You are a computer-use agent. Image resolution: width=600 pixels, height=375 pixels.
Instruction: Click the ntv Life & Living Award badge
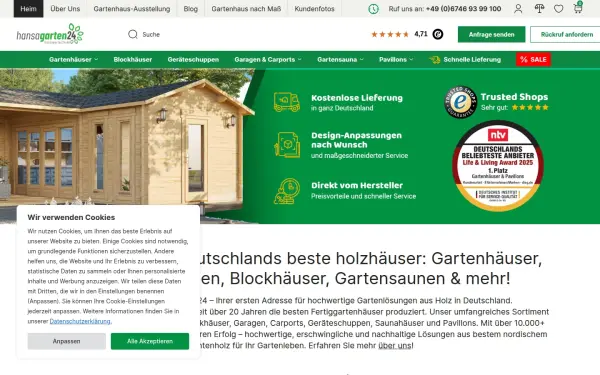click(x=498, y=166)
